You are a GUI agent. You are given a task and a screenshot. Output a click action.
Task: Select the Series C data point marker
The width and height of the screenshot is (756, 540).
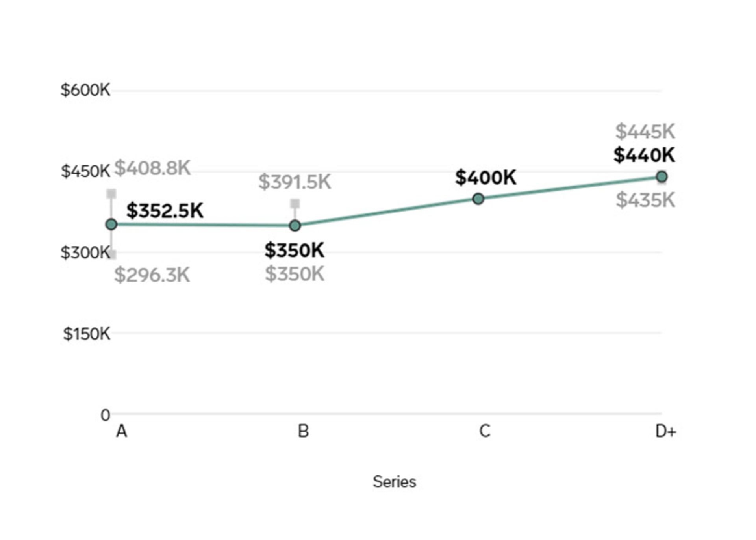[x=478, y=199]
